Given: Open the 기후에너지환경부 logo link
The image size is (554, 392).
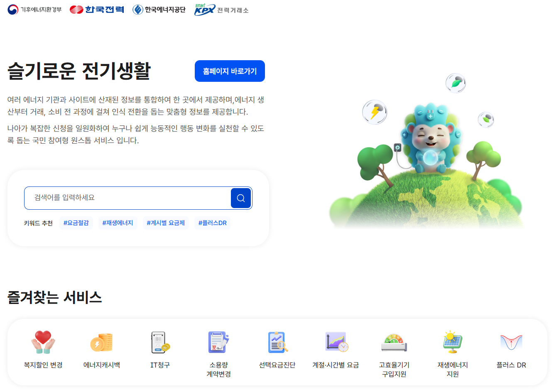Looking at the screenshot, I should [34, 10].
